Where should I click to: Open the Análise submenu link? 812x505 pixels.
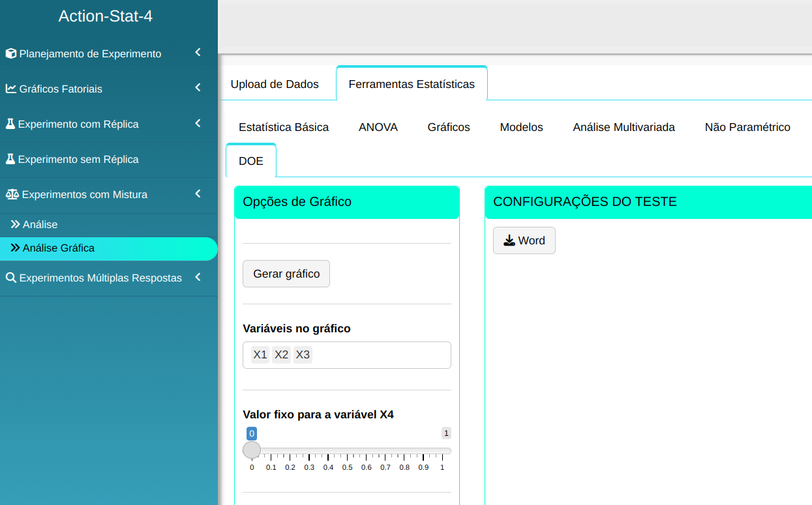(40, 224)
